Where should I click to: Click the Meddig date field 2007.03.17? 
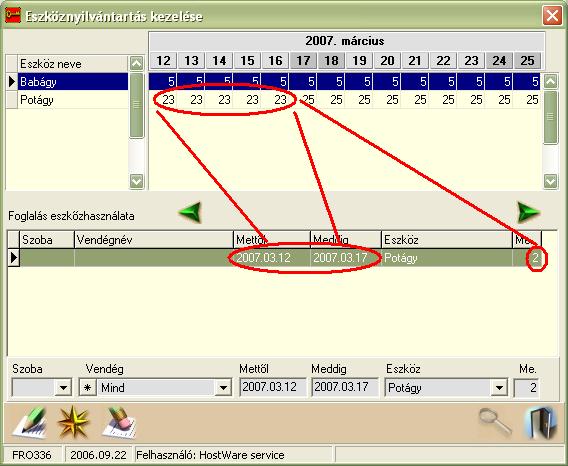(x=345, y=387)
